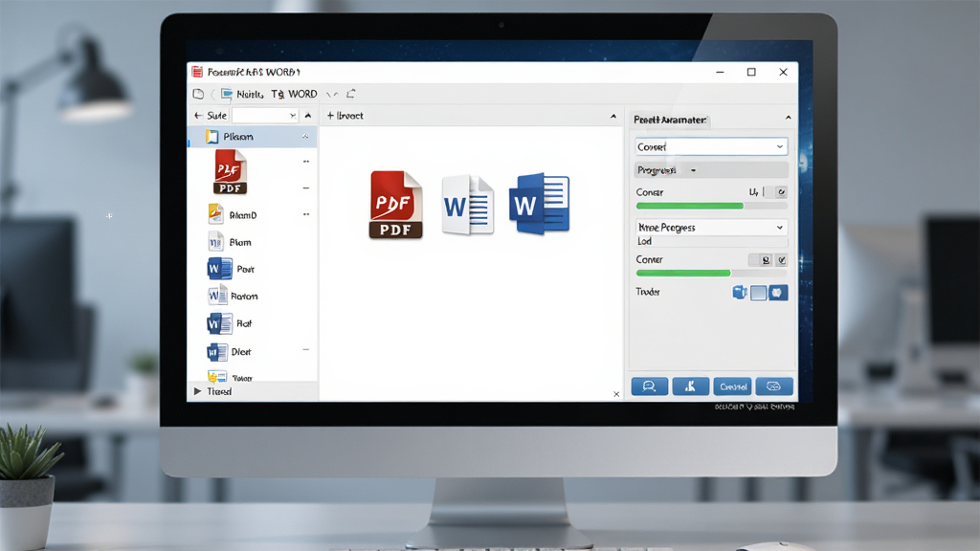Click the options dots beside 'RlamD'
Viewport: 980px width, 551px height.
point(306,214)
